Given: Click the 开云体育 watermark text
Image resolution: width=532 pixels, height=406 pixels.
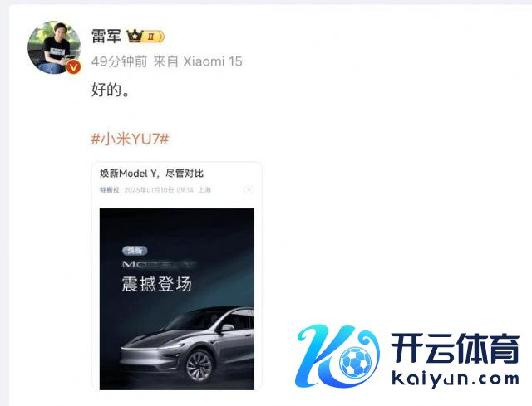Looking at the screenshot, I should point(456,348).
